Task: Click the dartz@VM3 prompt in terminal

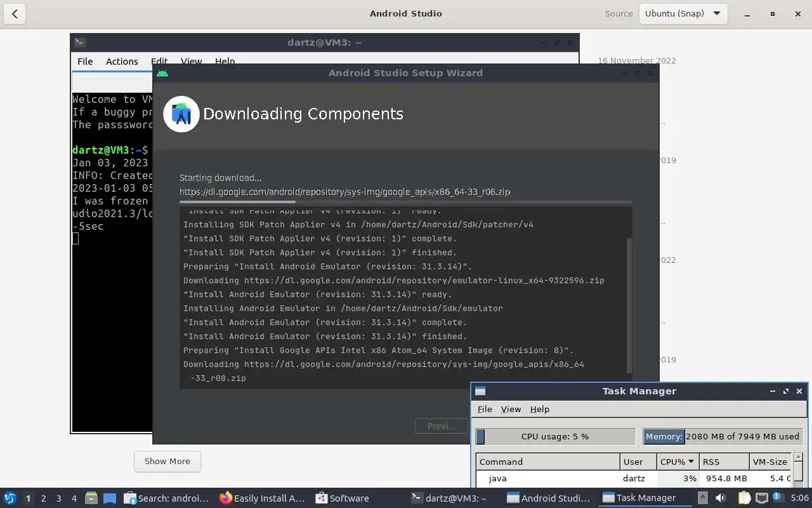Action: click(x=110, y=150)
